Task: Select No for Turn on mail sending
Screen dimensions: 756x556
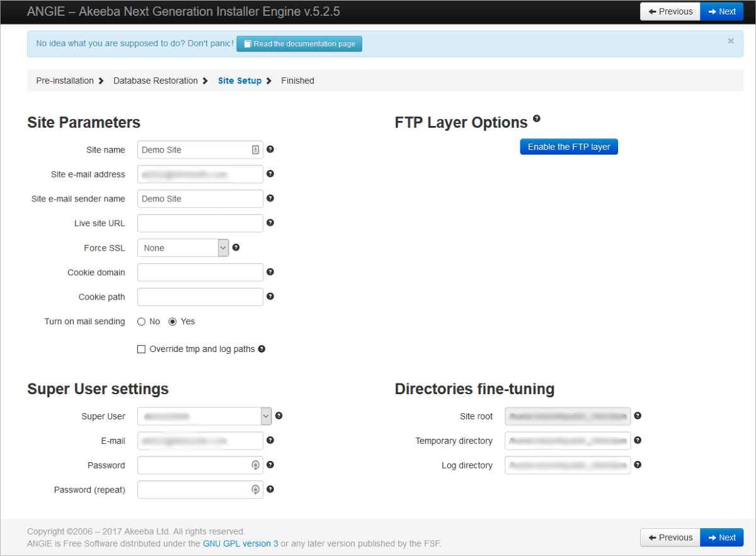Action: [142, 322]
